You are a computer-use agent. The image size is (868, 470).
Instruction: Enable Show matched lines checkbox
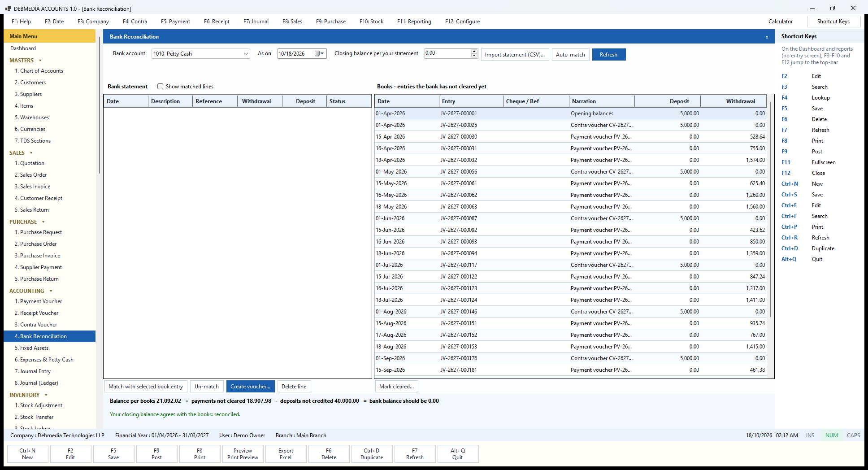pos(160,87)
